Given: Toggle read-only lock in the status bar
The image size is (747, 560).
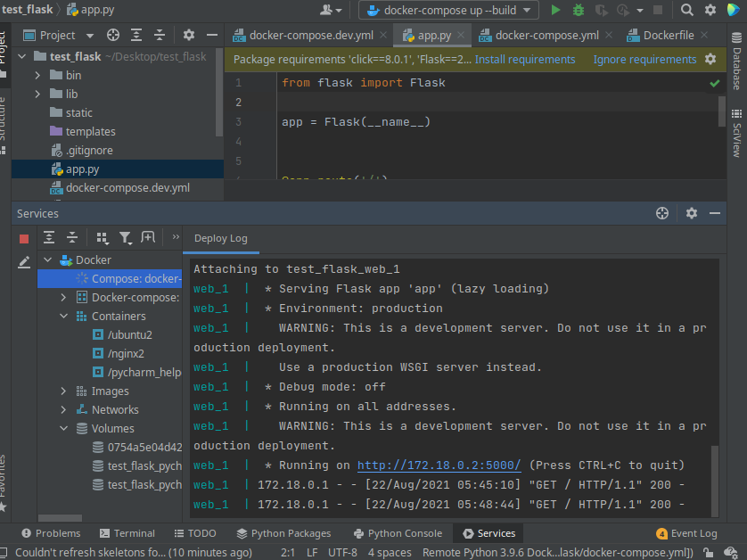Looking at the screenshot, I should tap(709, 553).
